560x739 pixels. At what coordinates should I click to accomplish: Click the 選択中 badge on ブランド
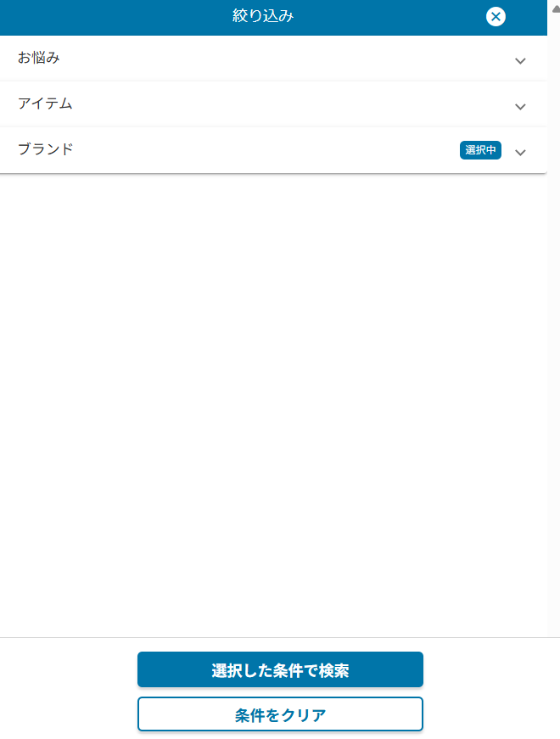click(x=480, y=150)
